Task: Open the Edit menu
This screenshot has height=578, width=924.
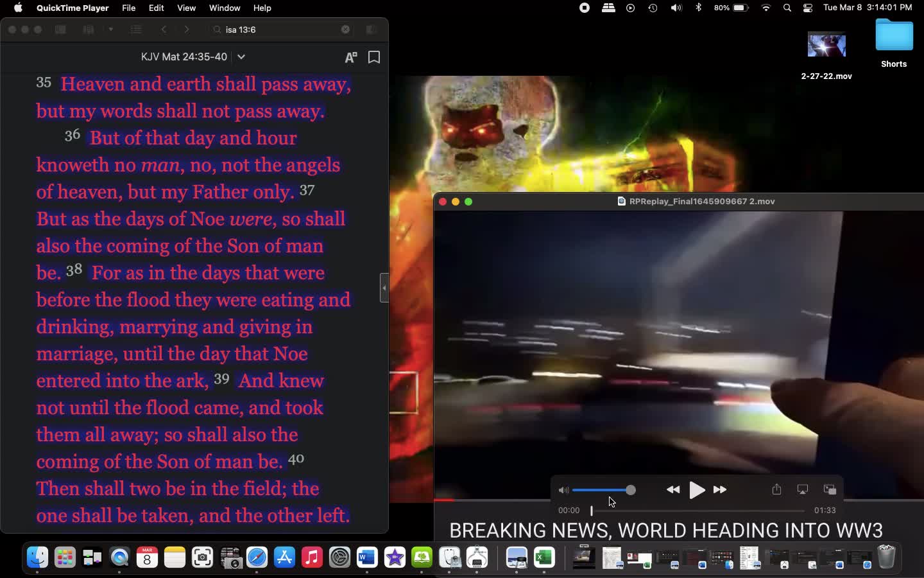Action: (x=156, y=8)
